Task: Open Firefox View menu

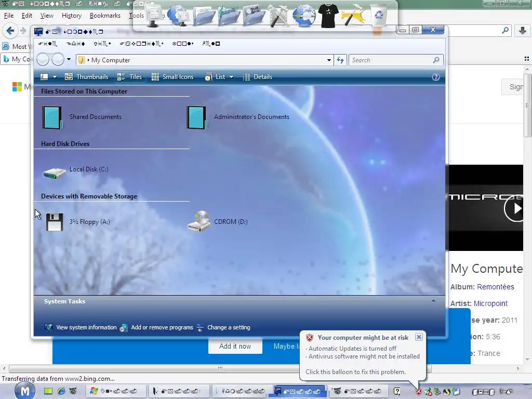Action: click(x=47, y=16)
